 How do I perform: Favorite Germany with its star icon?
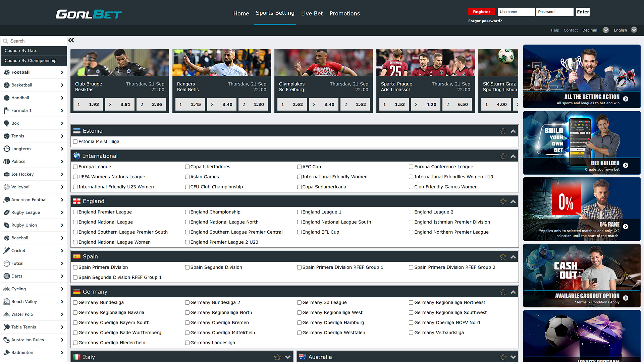(x=503, y=292)
